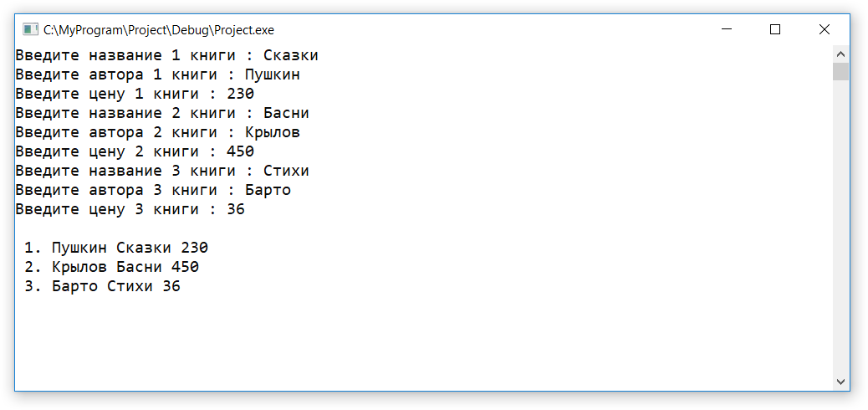Screen dimensions: 868x410
Task: Click the Project.exe path in the title bar
Action: [158, 30]
